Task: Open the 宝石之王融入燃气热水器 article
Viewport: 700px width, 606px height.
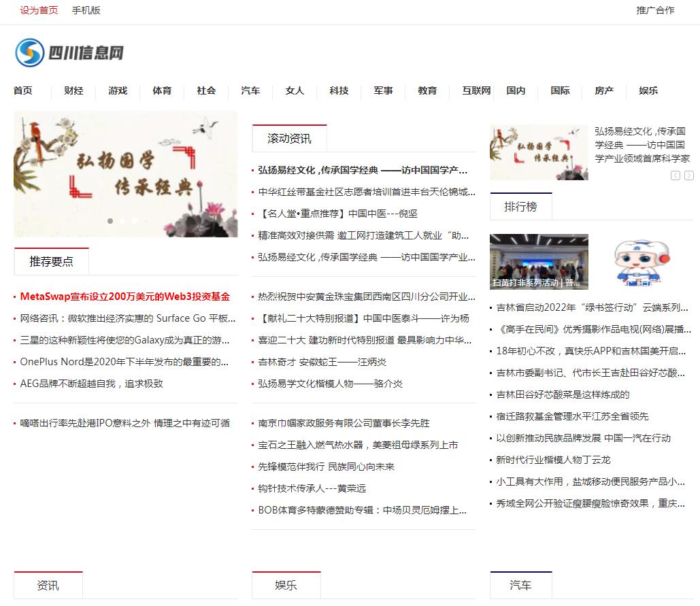Action: click(x=358, y=445)
